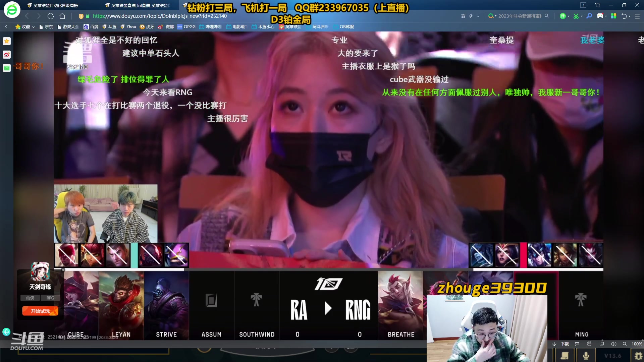Click the window-stack icon in status bar
This screenshot has width=644, height=362.
pyautogui.click(x=601, y=344)
